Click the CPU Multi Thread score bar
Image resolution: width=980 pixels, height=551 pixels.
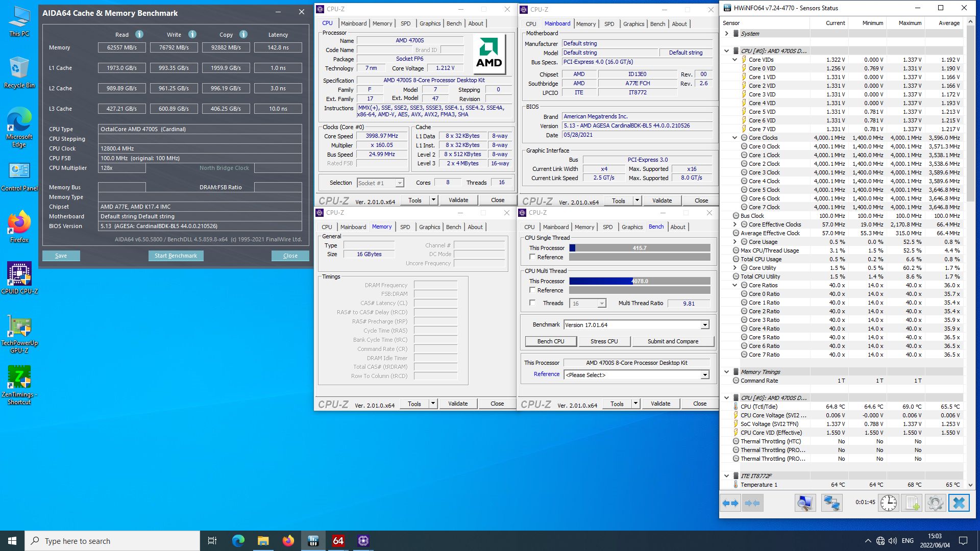coord(640,281)
